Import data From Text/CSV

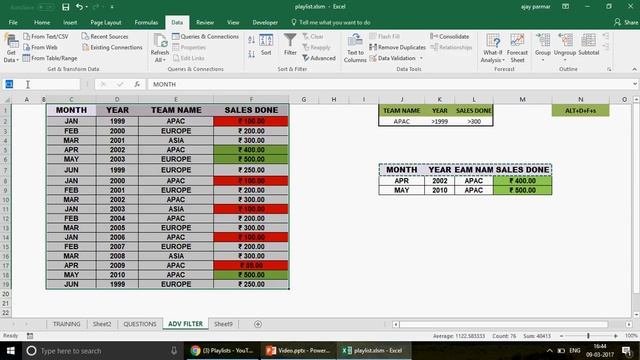(x=46, y=36)
